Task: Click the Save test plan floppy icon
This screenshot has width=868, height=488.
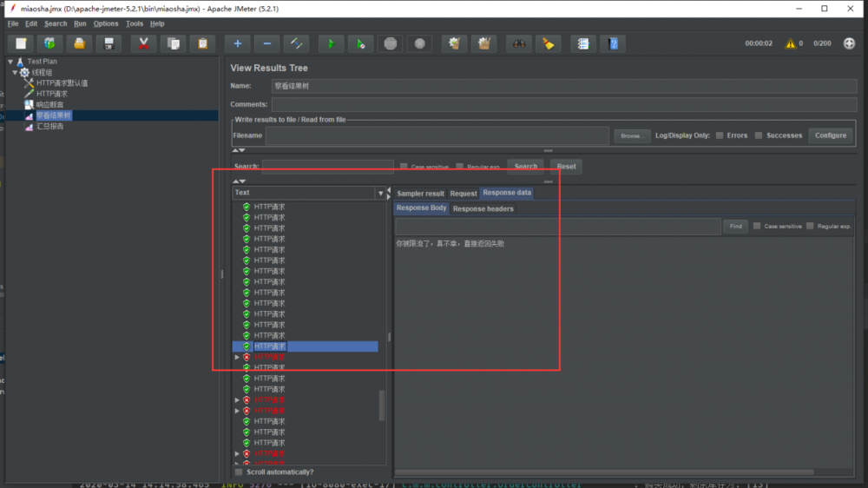Action: click(108, 43)
